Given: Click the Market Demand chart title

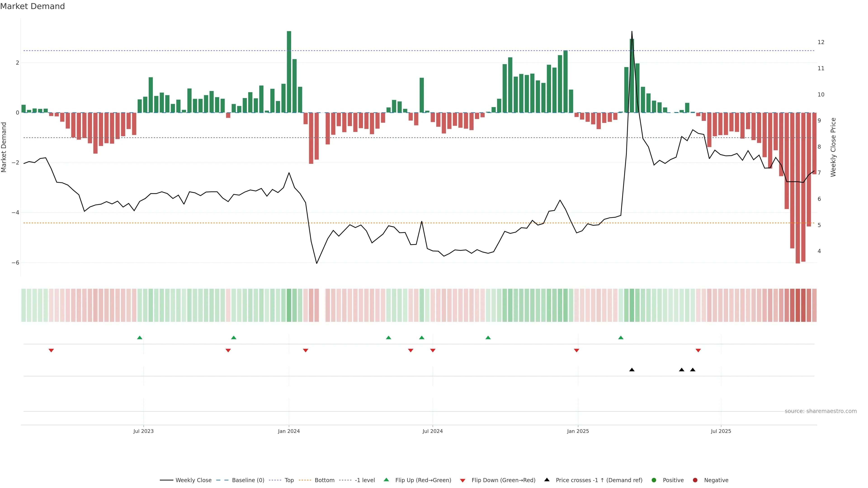Looking at the screenshot, I should click(x=32, y=6).
